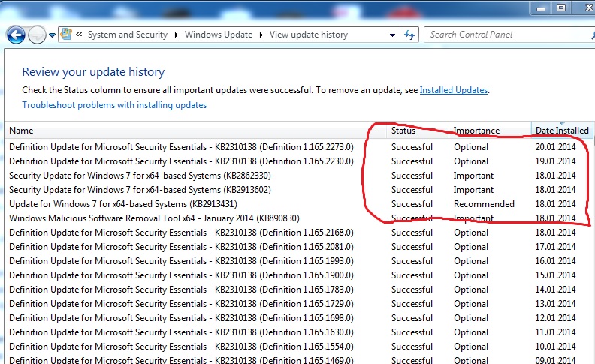Click the double chevron in the breadcrumb
Screen dimensions: 595x364
click(79, 35)
